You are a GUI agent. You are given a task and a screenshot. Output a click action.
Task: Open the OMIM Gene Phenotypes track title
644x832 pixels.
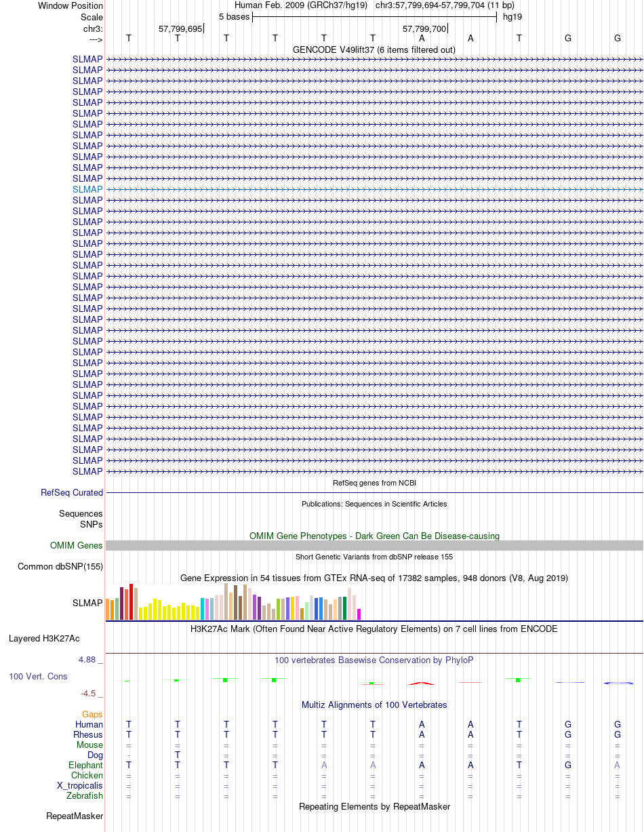click(x=374, y=536)
